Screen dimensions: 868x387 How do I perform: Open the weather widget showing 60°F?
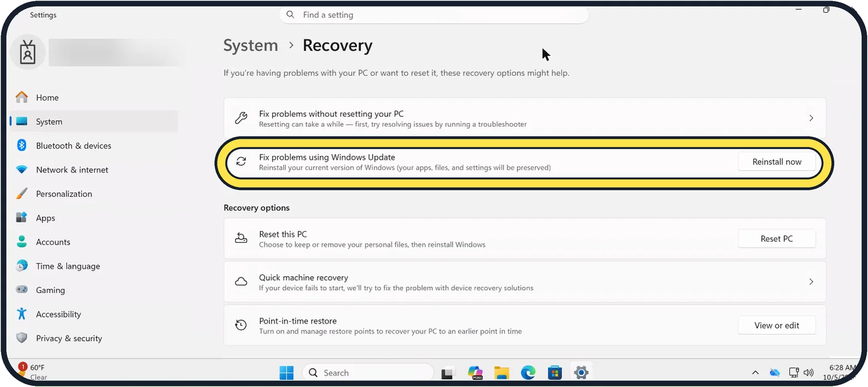(x=33, y=372)
